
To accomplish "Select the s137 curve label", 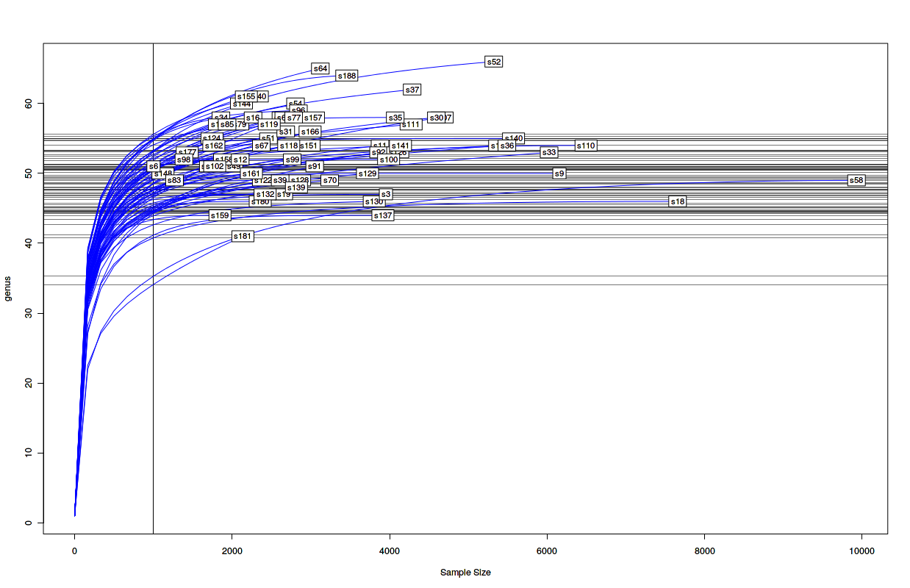I will pos(382,215).
